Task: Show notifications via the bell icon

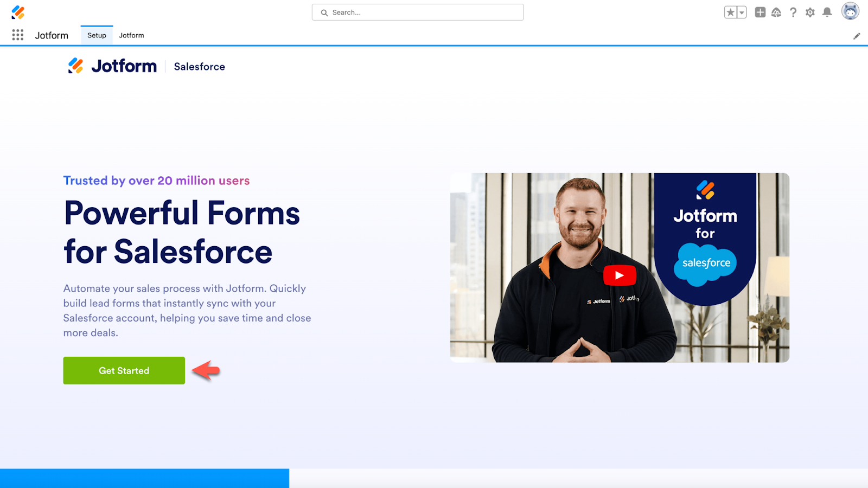Action: click(x=827, y=12)
